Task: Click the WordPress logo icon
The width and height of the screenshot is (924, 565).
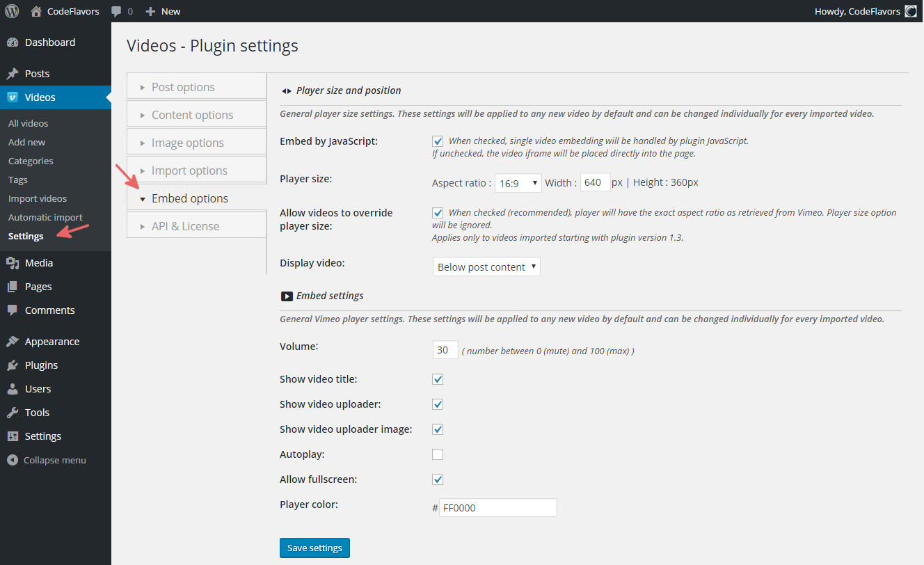Action: point(12,11)
